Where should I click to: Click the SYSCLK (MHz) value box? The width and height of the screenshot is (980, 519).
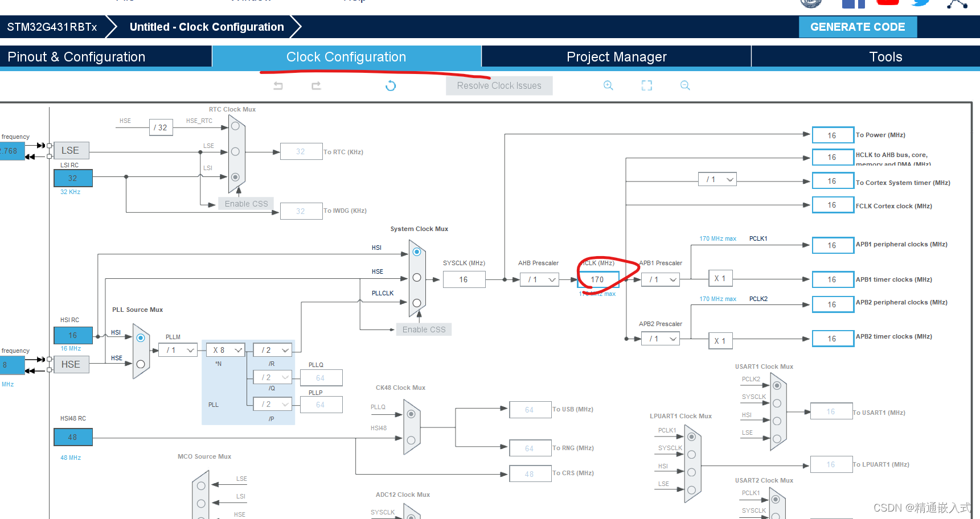tap(464, 279)
